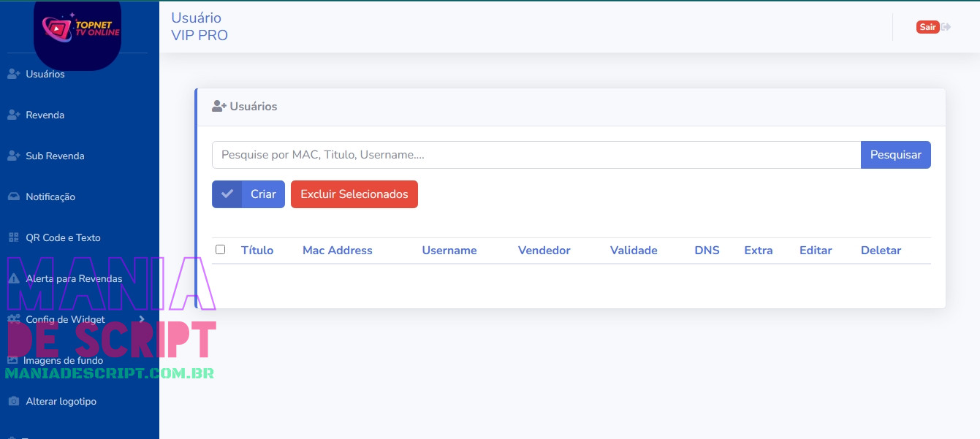
Task: Click the Título column header
Action: (x=257, y=251)
